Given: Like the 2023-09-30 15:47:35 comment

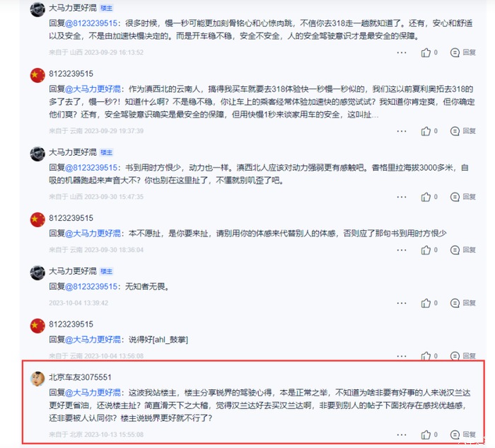Looking at the screenshot, I should [429, 197].
